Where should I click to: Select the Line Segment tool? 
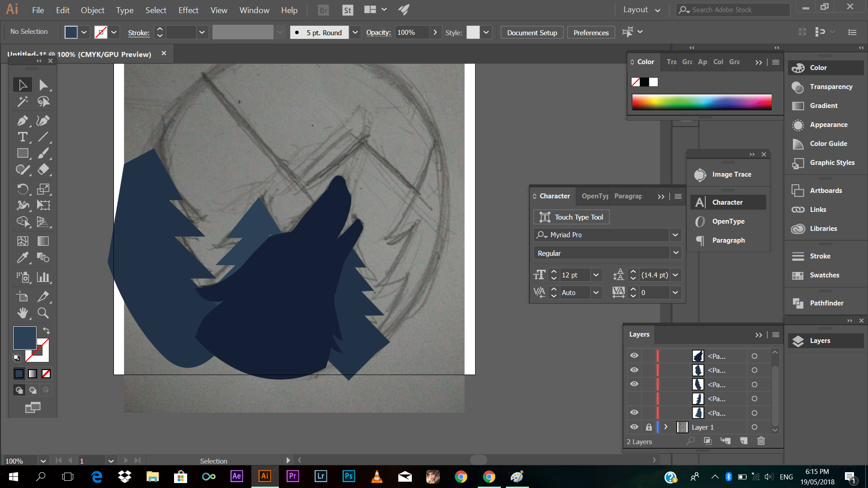[x=43, y=137]
